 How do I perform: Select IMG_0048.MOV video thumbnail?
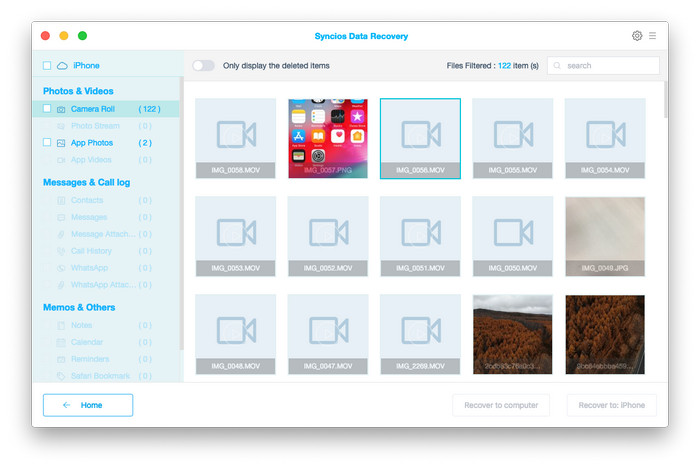(x=236, y=334)
